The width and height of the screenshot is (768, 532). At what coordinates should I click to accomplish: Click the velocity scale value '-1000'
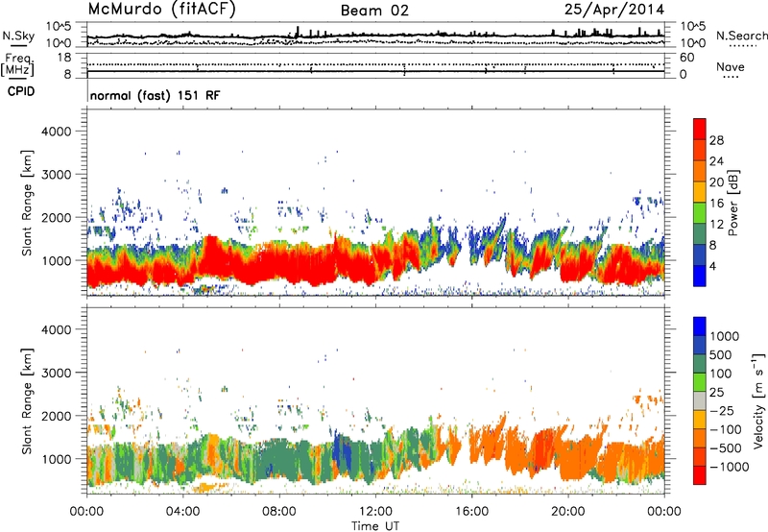click(730, 467)
